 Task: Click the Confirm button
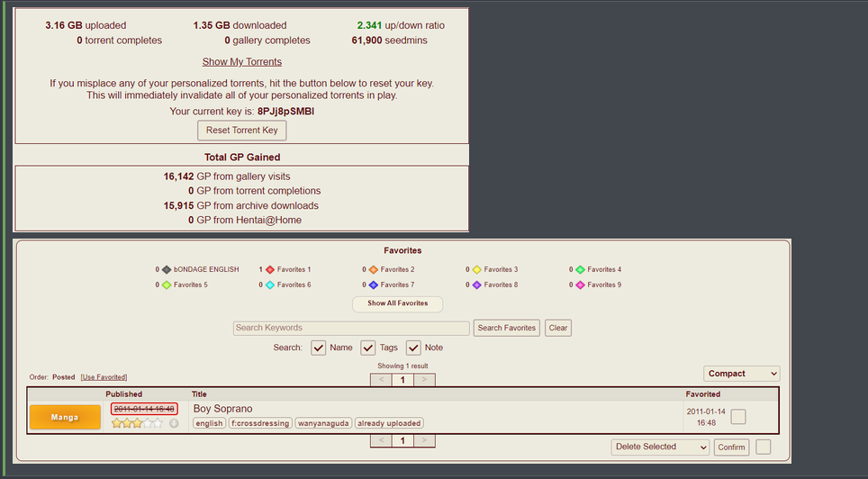click(x=731, y=447)
